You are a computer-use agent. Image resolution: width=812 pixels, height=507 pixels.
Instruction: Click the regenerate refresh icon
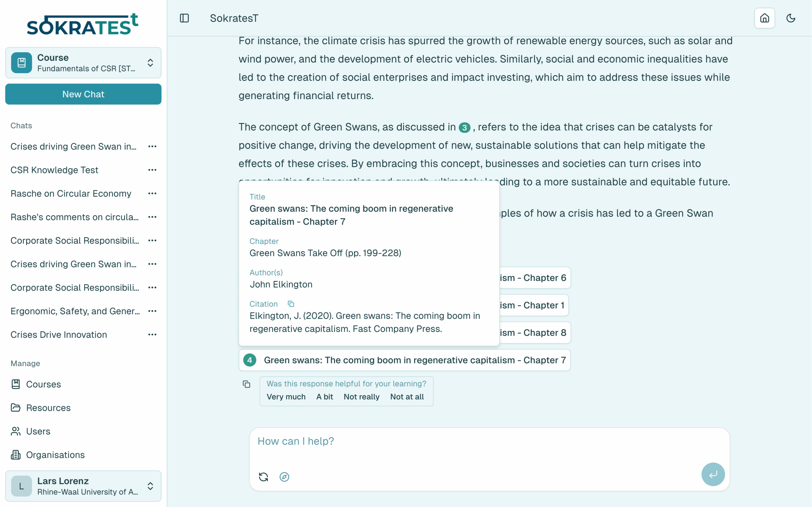coord(264,477)
